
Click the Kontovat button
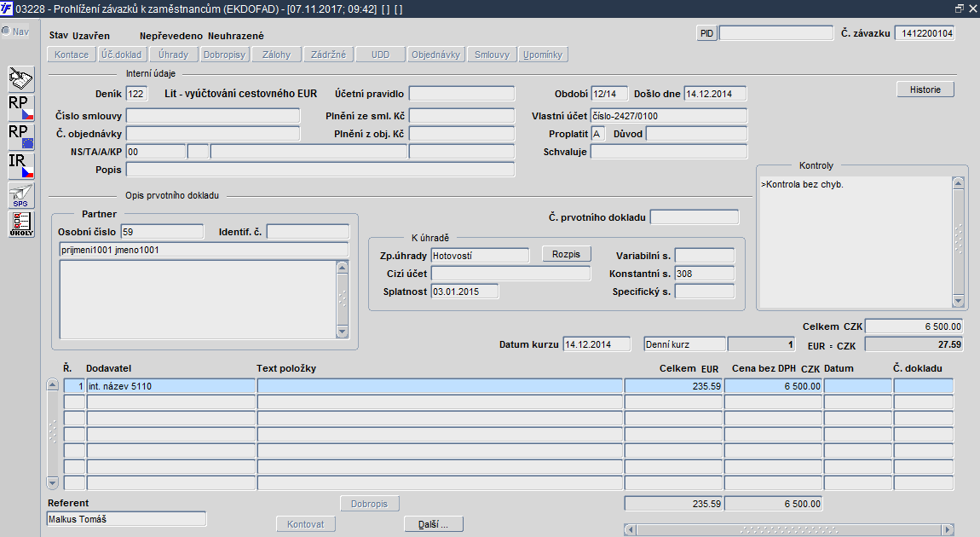tap(306, 524)
